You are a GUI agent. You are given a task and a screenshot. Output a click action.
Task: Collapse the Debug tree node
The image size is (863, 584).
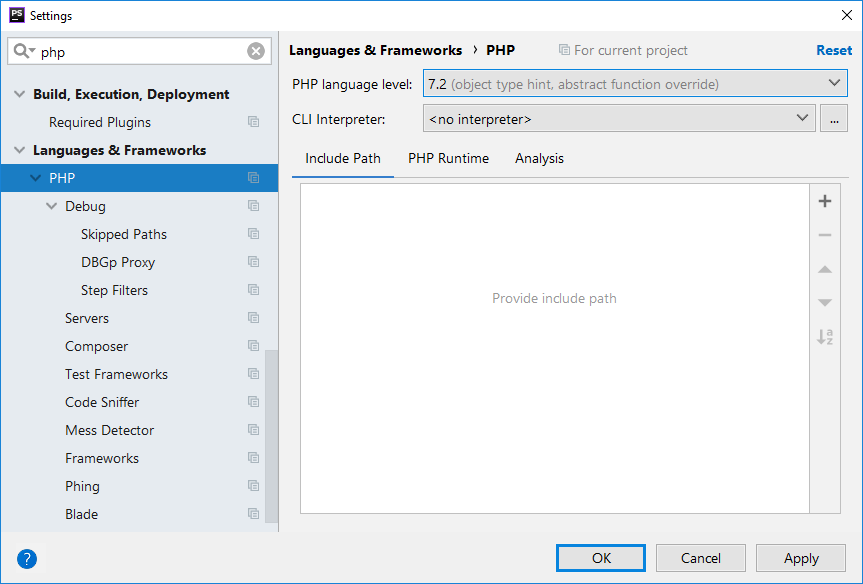(x=52, y=206)
